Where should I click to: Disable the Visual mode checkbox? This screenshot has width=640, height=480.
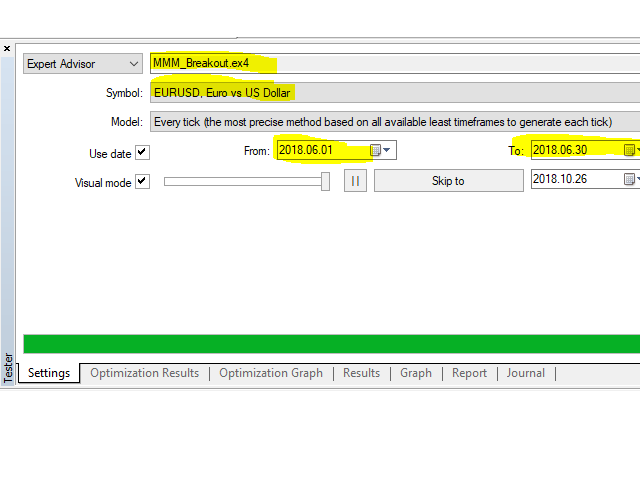[x=142, y=182]
